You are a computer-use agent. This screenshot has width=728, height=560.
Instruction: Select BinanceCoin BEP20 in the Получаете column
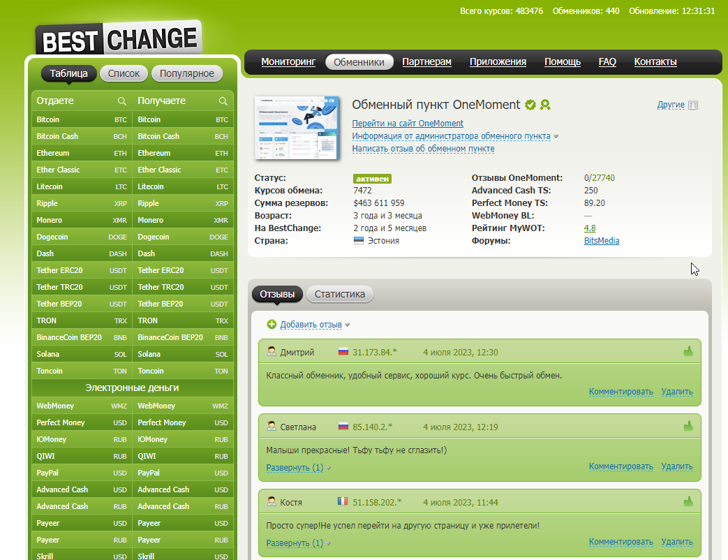click(x=183, y=337)
